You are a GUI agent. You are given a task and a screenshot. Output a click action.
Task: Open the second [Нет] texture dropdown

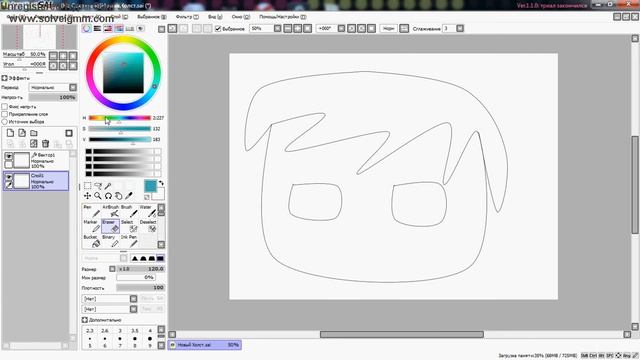tap(133, 309)
